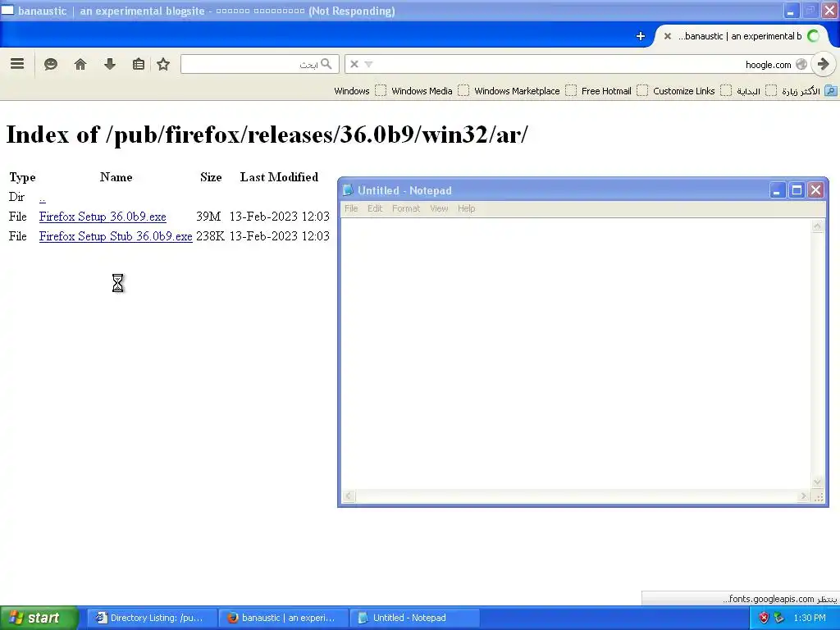Switch to banaustic Firefox taskbar button
The height and width of the screenshot is (630, 840).
284,618
